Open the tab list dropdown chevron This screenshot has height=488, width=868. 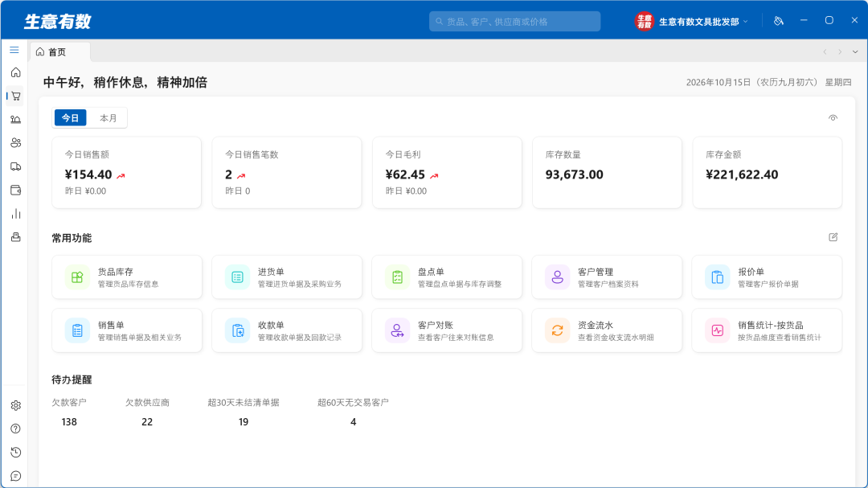855,52
